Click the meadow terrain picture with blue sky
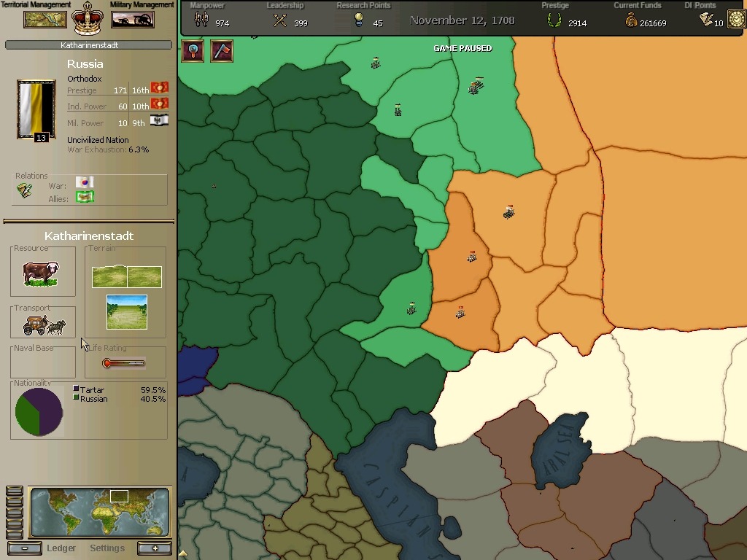 click(x=127, y=312)
